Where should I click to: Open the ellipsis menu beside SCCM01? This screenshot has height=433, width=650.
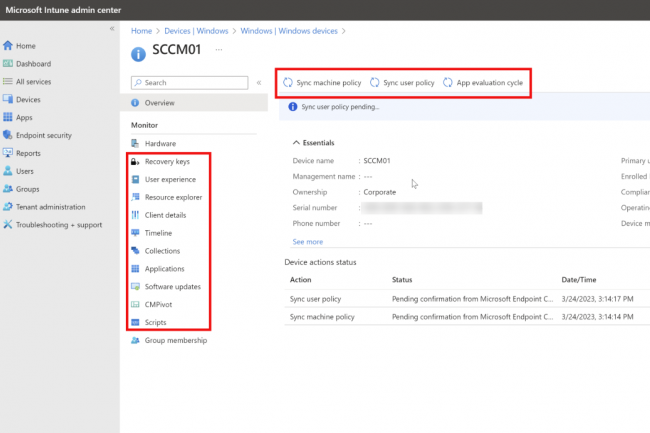point(219,50)
